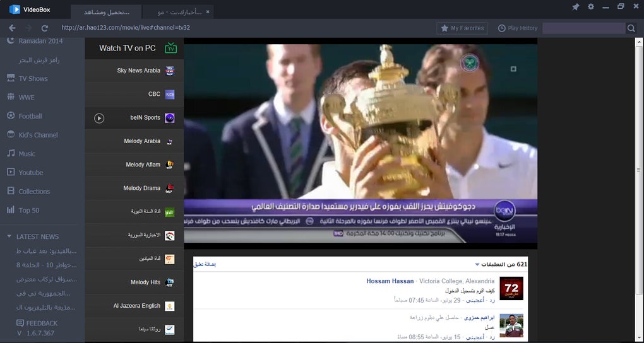Open news item مذيعة بالتليفزيون
The height and width of the screenshot is (343, 644).
(x=47, y=307)
